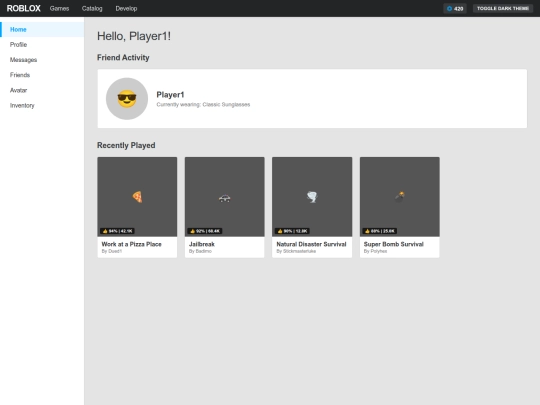Open the Natural Disaster Survival title
Image resolution: width=540 pixels, height=405 pixels.
coord(311,244)
